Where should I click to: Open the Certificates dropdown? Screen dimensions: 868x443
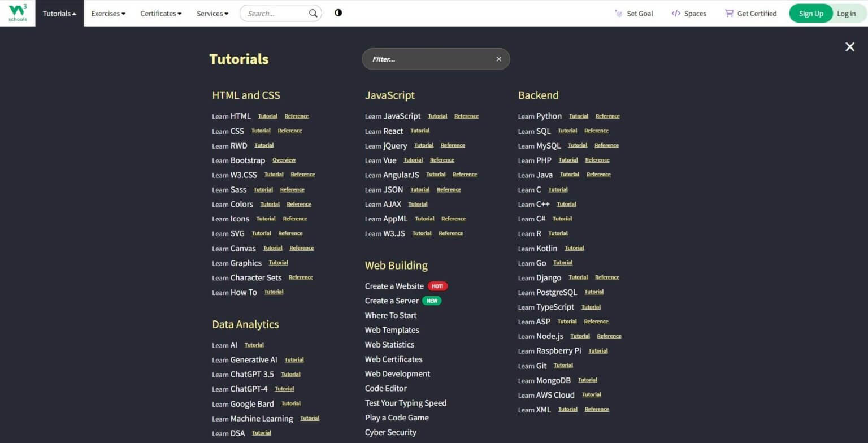click(x=160, y=14)
